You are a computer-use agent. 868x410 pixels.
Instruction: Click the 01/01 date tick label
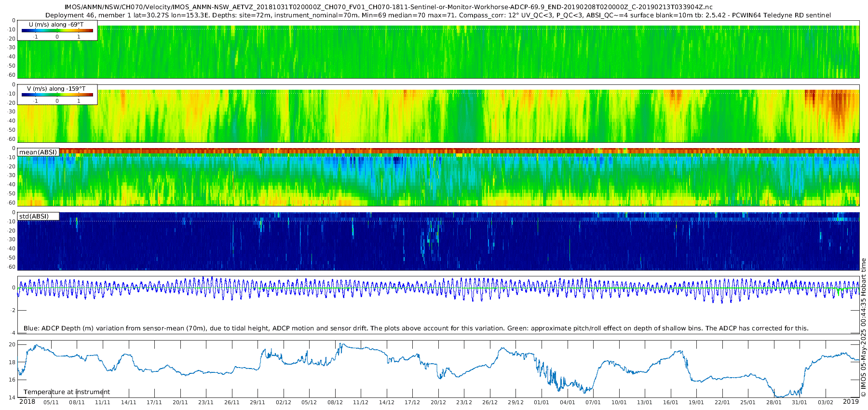tap(542, 402)
